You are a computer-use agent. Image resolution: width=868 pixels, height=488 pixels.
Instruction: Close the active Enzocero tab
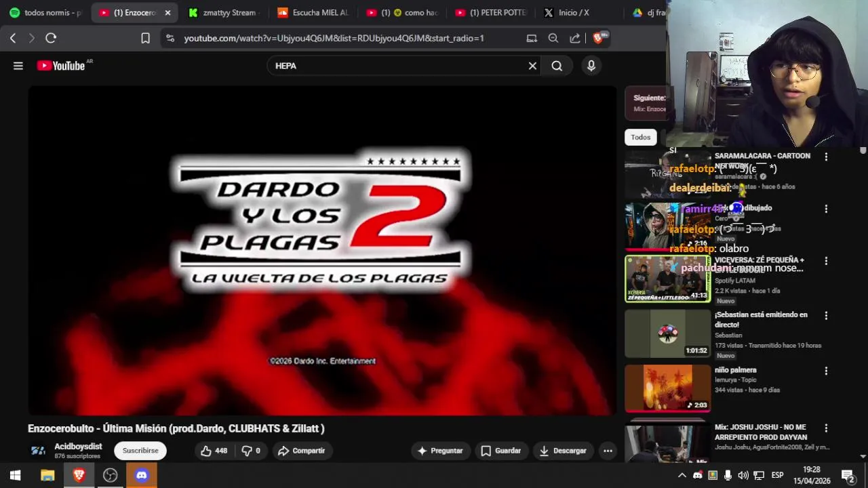click(167, 12)
